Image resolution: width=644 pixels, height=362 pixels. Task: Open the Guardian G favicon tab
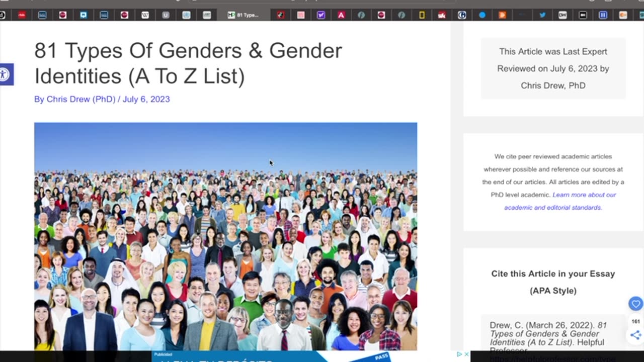point(462,15)
